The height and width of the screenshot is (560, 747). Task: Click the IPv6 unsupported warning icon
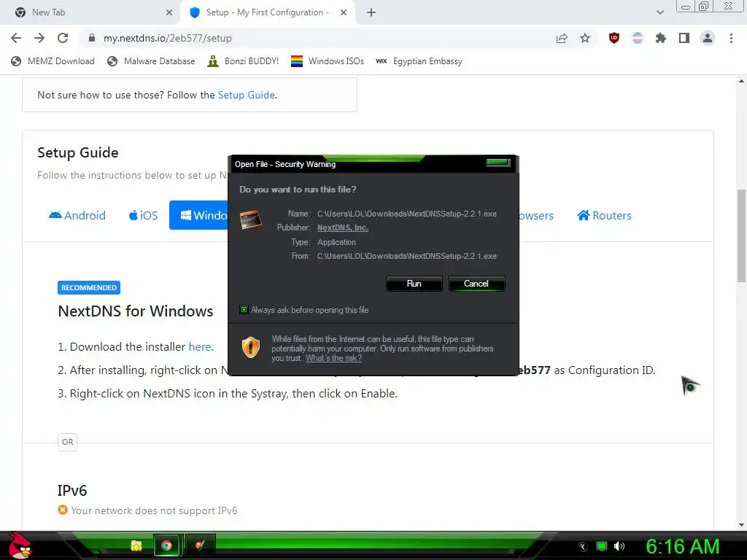(x=63, y=510)
